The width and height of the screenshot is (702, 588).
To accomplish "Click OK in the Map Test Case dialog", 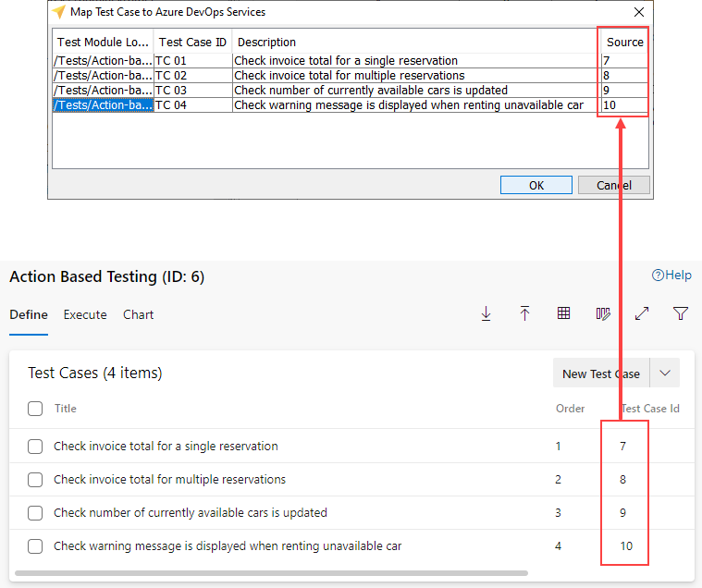I will (536, 185).
